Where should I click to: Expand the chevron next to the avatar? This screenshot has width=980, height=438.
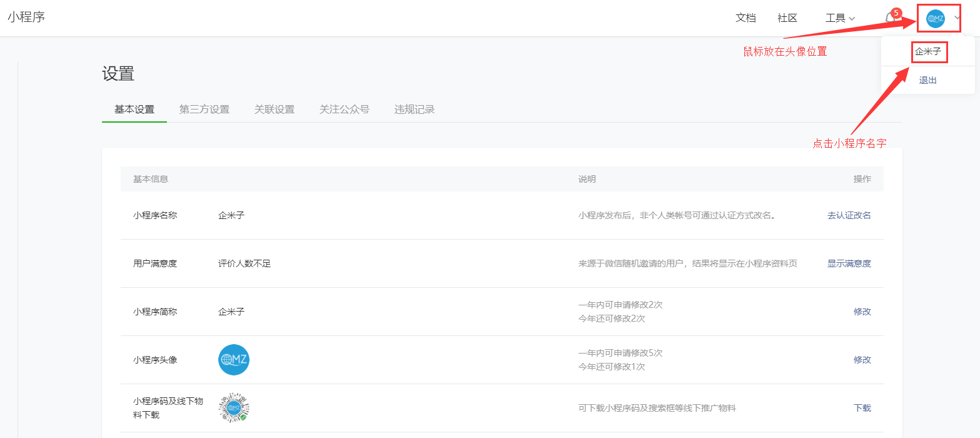[x=957, y=18]
